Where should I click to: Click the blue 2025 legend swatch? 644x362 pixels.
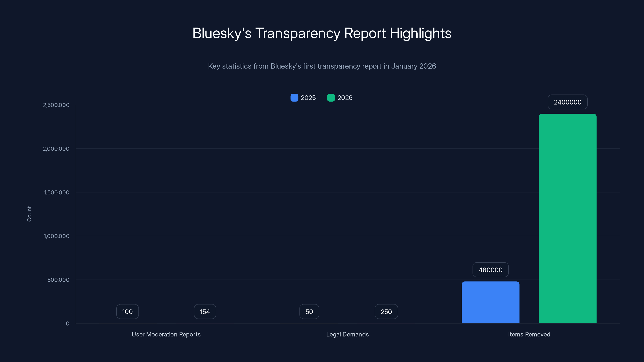pyautogui.click(x=294, y=98)
